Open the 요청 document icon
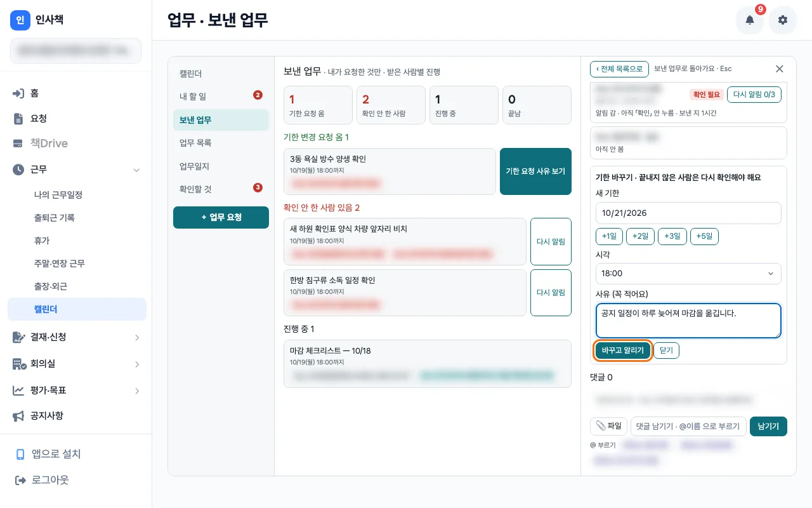The width and height of the screenshot is (812, 508). click(x=18, y=119)
